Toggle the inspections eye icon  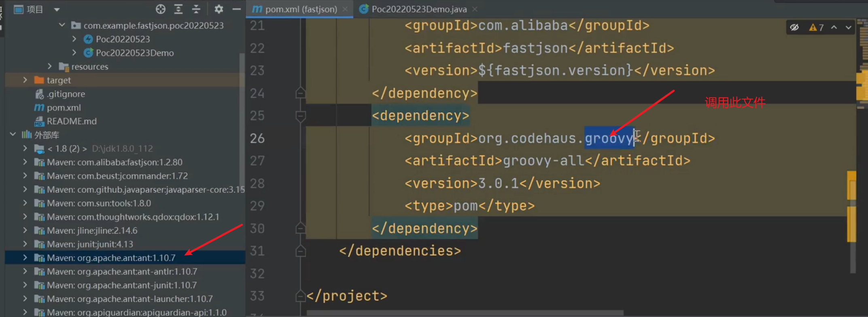click(x=794, y=28)
